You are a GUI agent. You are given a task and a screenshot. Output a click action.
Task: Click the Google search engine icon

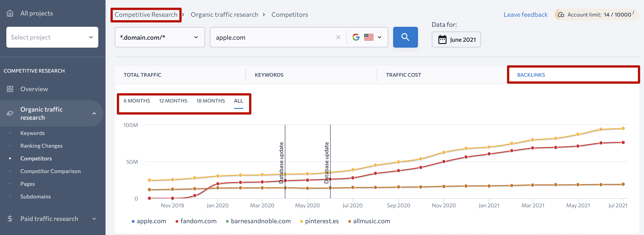coord(356,37)
